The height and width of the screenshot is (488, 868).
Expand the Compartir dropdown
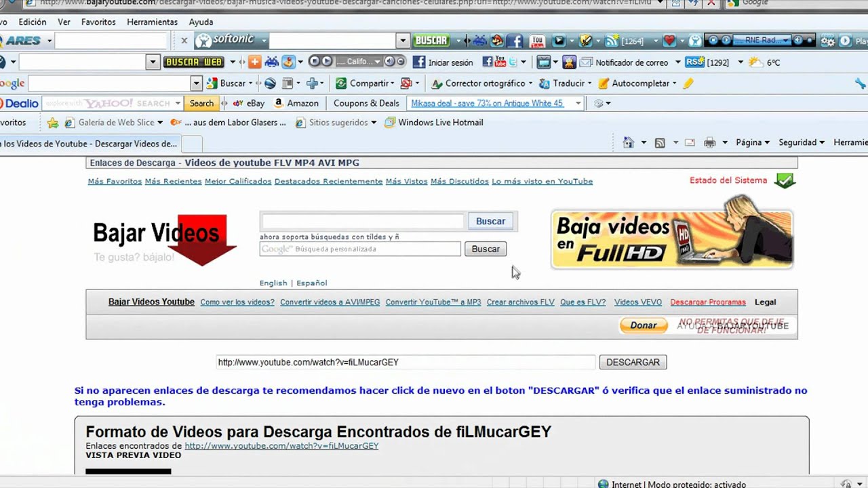click(392, 83)
